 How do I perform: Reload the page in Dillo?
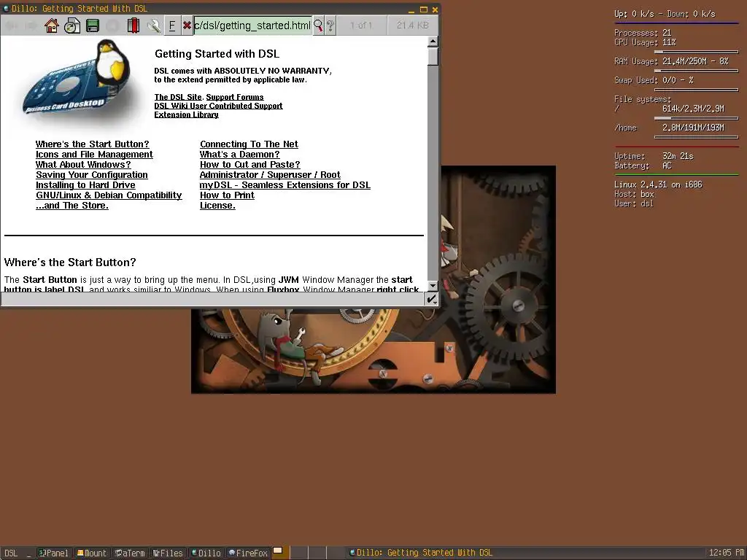pos(72,26)
